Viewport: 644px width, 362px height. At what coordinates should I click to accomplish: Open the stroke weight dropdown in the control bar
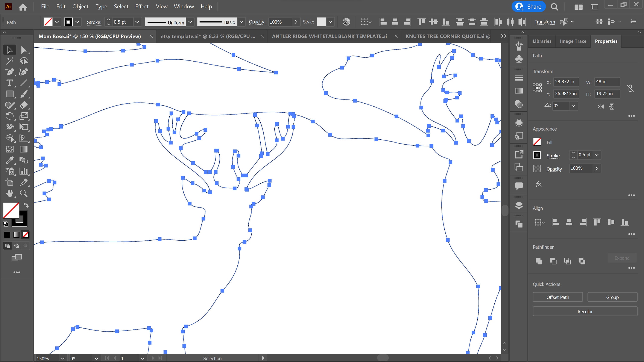[137, 22]
